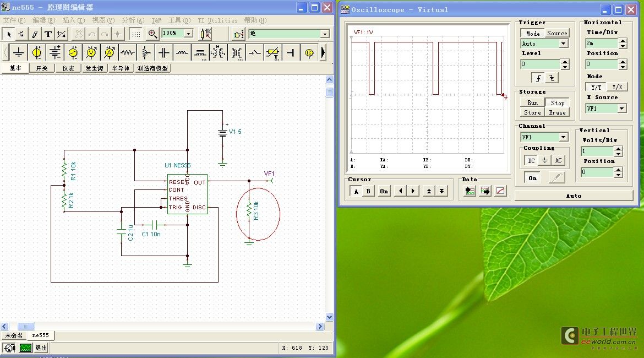Expand the trigger mode Auto dropdown

(564, 44)
